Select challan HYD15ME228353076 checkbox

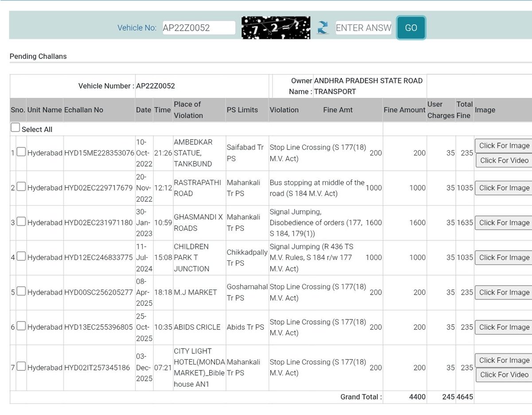[21, 152]
